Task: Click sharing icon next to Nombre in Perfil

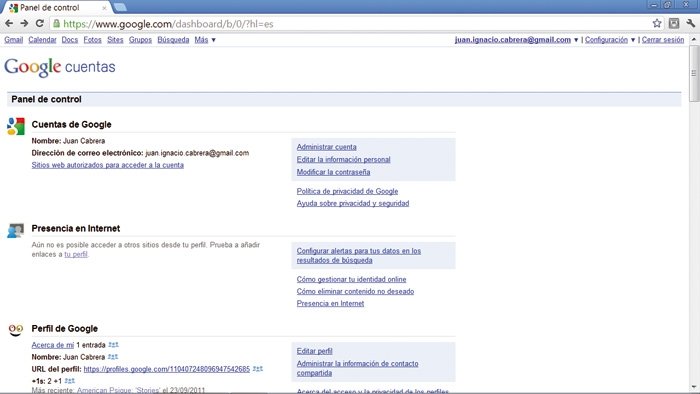Action: coord(113,357)
